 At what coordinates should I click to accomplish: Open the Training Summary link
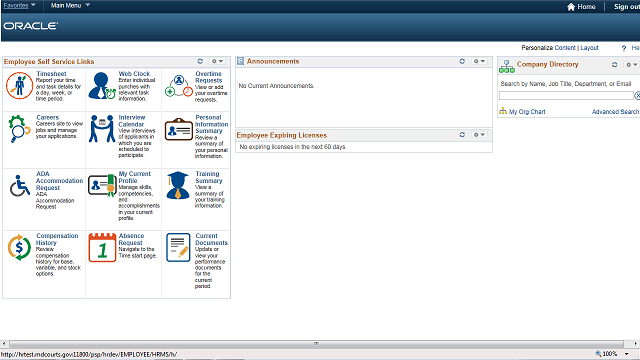(x=209, y=177)
